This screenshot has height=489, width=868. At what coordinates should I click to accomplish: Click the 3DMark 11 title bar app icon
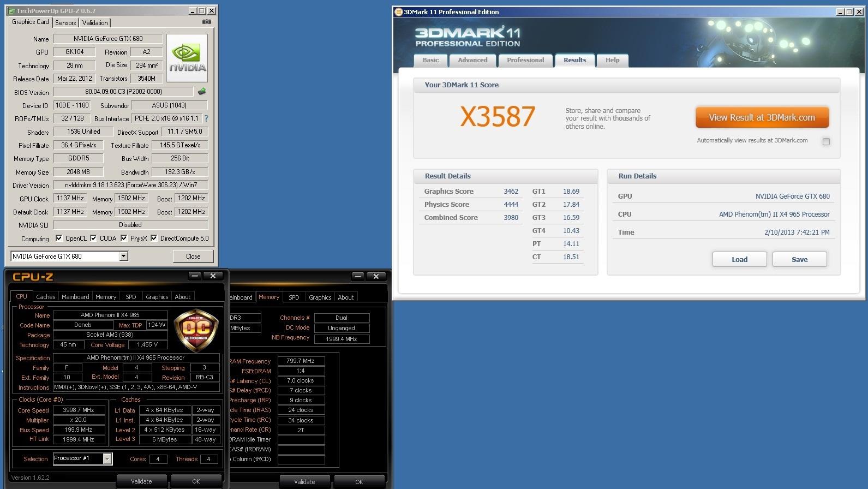coord(398,12)
